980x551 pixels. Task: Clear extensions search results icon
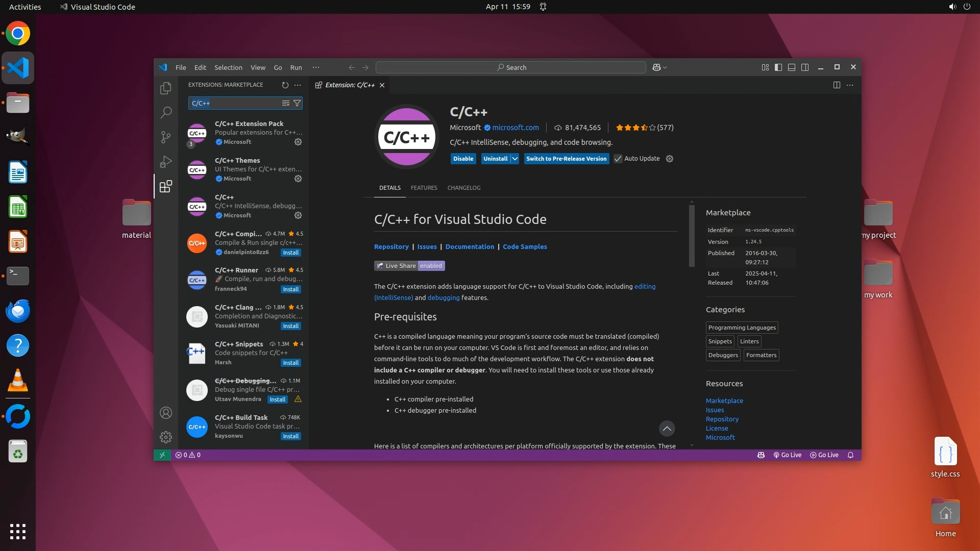pyautogui.click(x=286, y=103)
